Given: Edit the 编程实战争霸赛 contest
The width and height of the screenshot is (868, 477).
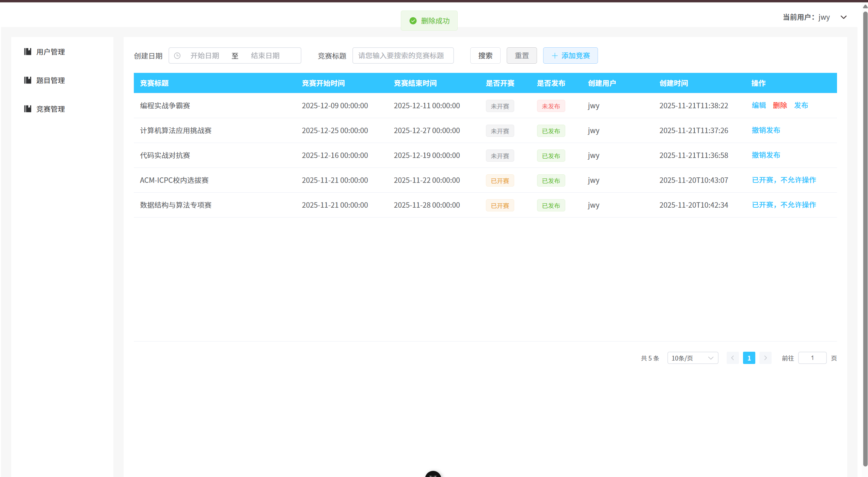Looking at the screenshot, I should (x=759, y=105).
